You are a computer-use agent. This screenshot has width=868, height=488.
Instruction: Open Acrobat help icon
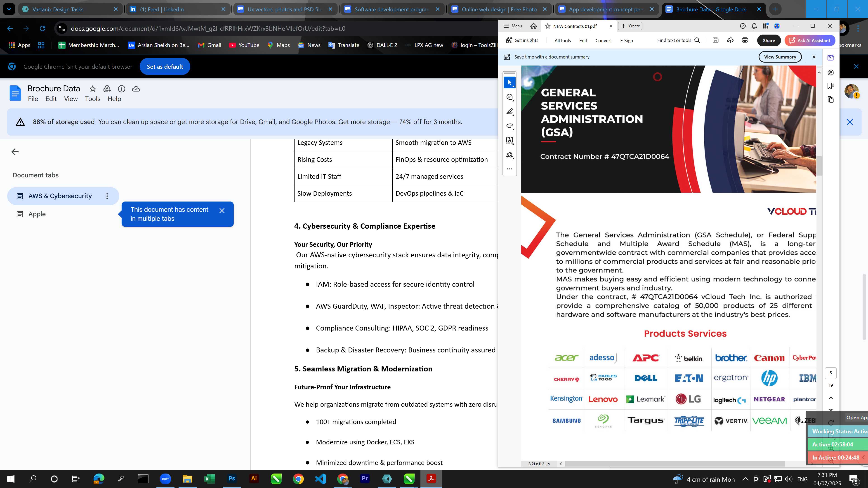(x=743, y=26)
